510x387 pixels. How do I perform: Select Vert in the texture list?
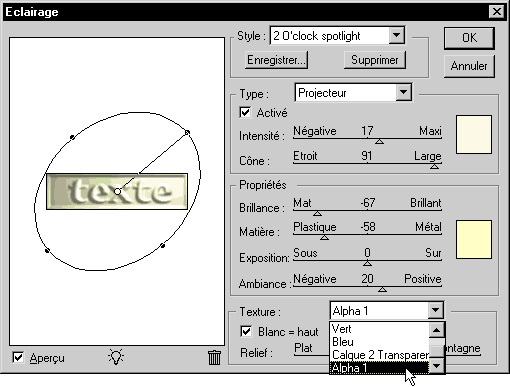coord(379,329)
